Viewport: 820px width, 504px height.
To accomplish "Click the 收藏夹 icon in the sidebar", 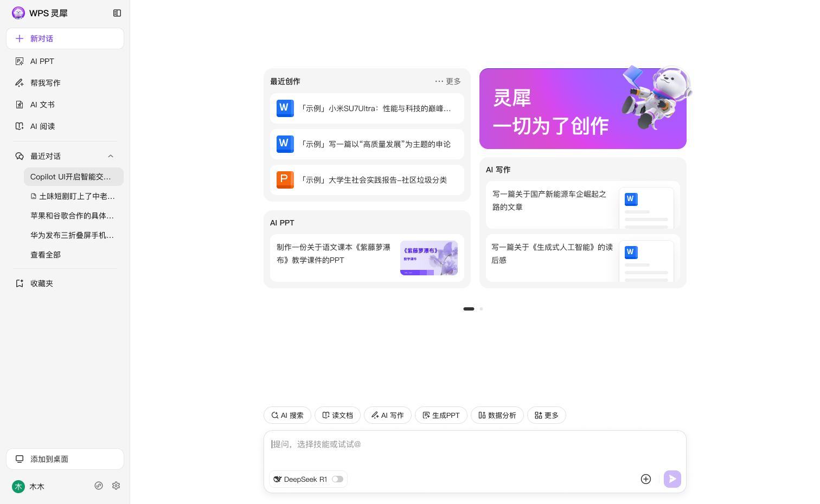I will tap(20, 283).
